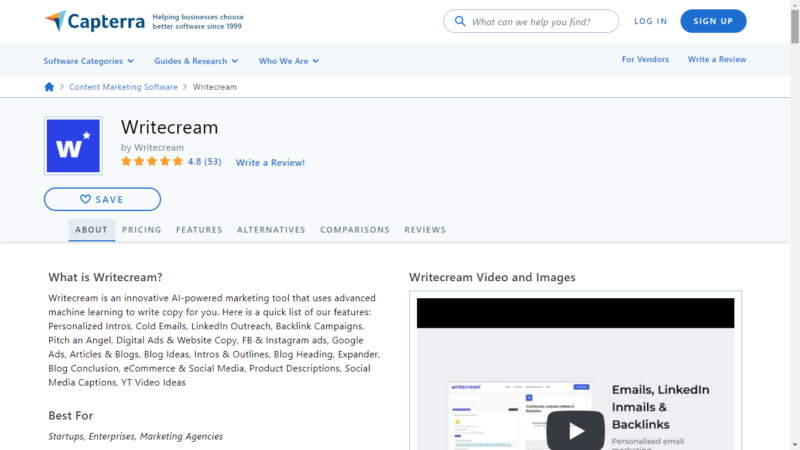Expand the Guides & Research menu
The height and width of the screenshot is (450, 800).
(196, 61)
